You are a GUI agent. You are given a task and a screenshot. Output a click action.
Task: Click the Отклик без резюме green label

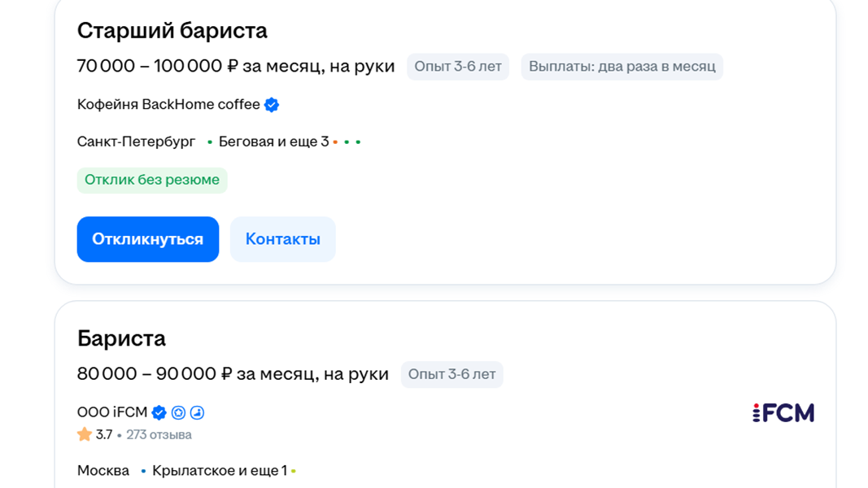click(152, 180)
